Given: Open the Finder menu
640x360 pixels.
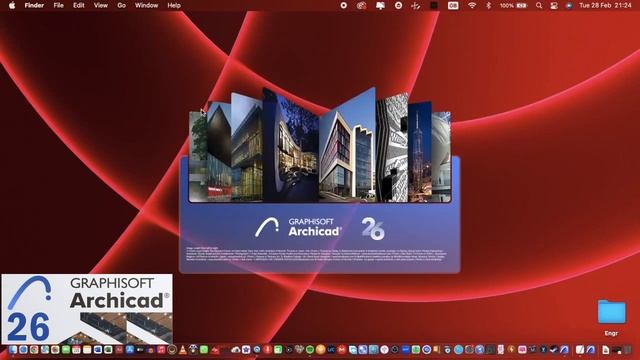Looking at the screenshot, I should tap(34, 5).
